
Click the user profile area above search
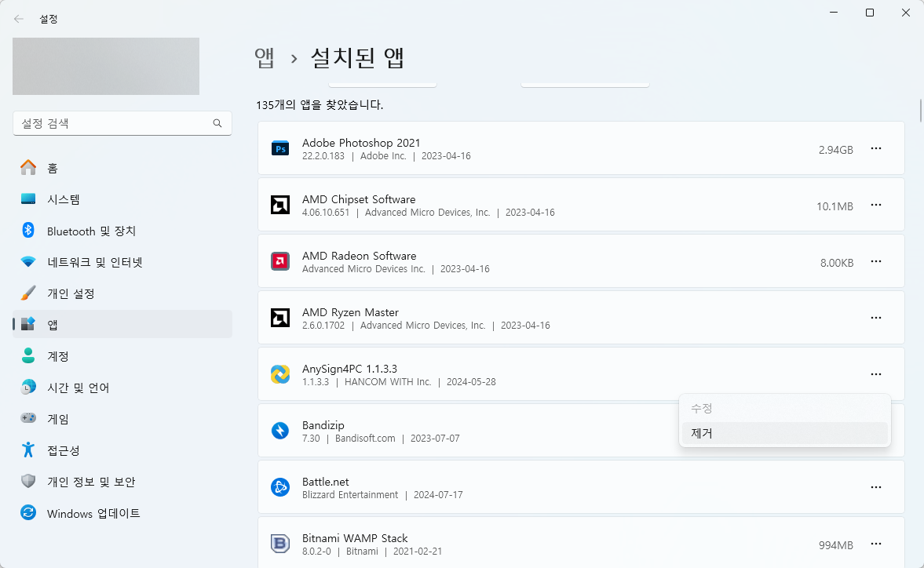pos(106,66)
